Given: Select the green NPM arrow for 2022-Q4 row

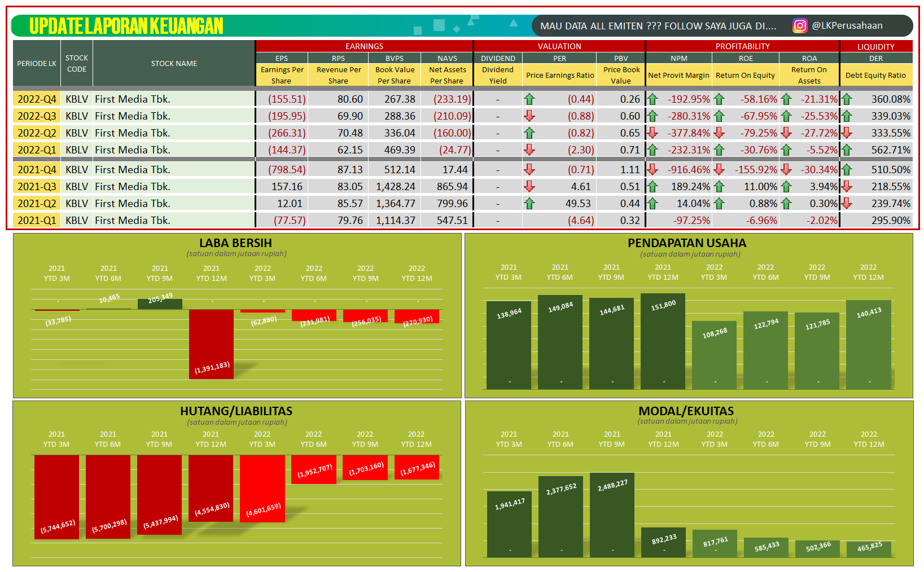Looking at the screenshot, I should pos(653,99).
